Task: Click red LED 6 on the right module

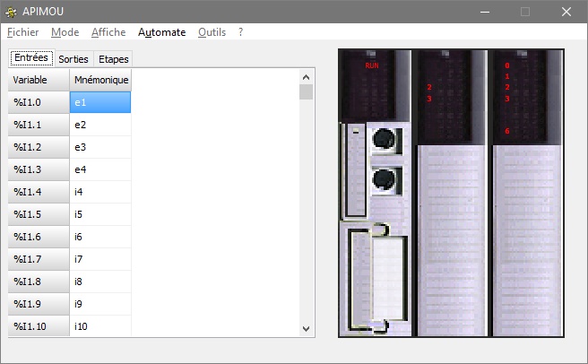Action: (506, 132)
